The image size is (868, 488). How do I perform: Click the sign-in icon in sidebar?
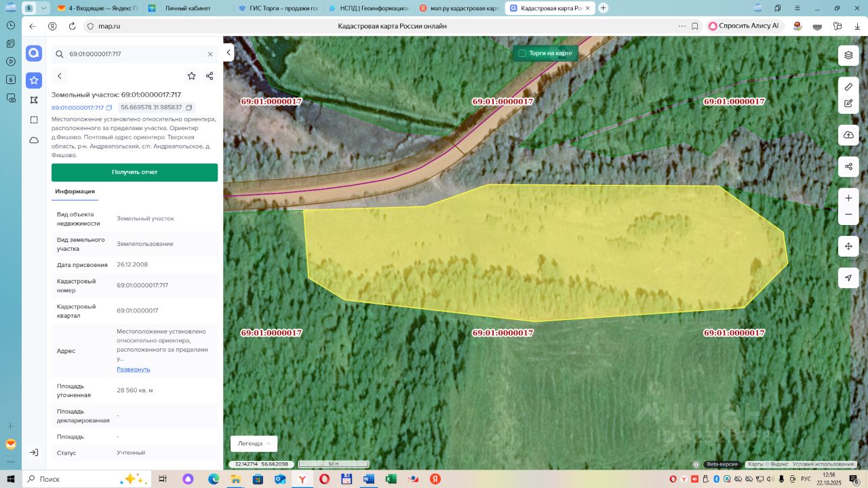(34, 452)
